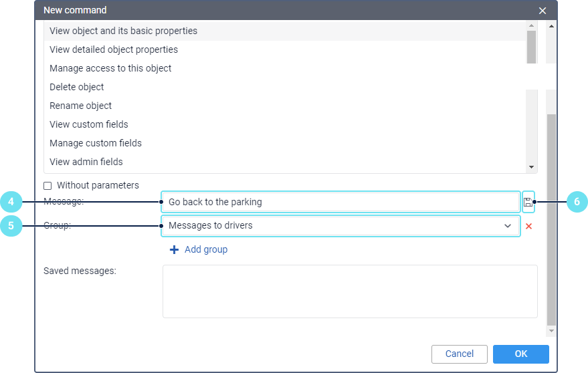Cancel the new command dialog

tap(459, 354)
